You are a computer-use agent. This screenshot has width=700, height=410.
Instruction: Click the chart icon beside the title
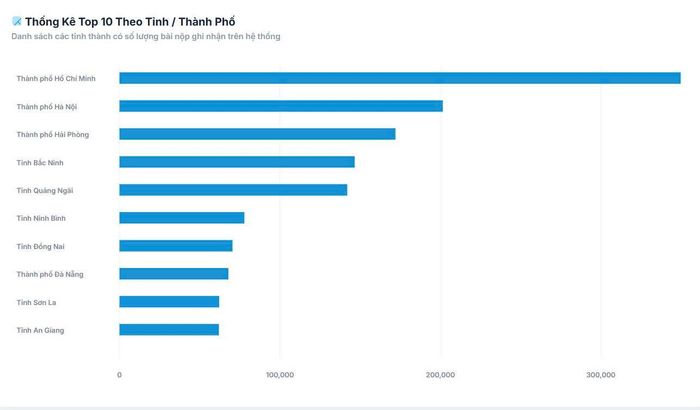click(x=17, y=21)
